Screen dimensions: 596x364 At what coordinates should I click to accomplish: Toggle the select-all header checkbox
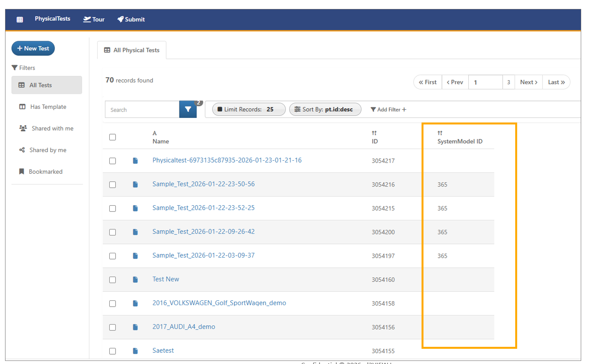(x=113, y=137)
